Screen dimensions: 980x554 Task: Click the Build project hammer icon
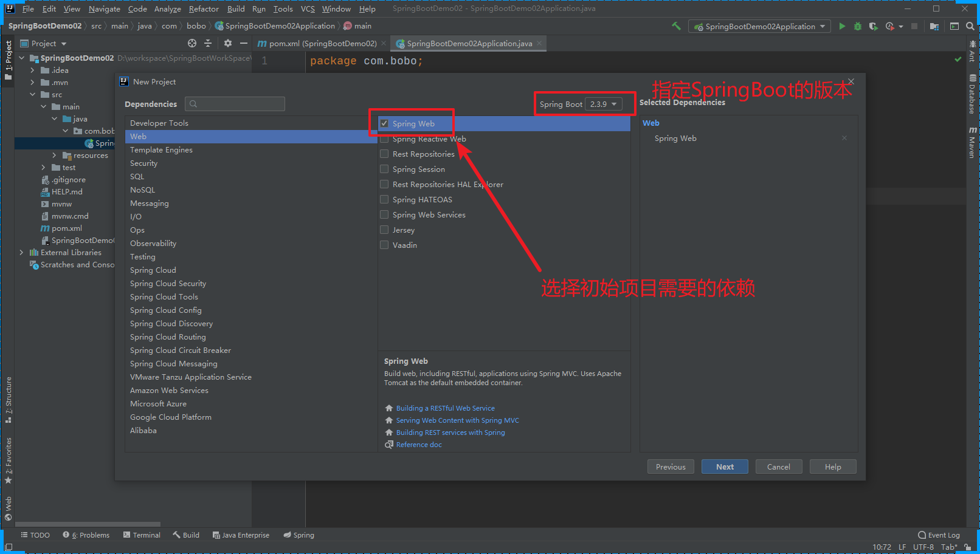click(676, 26)
